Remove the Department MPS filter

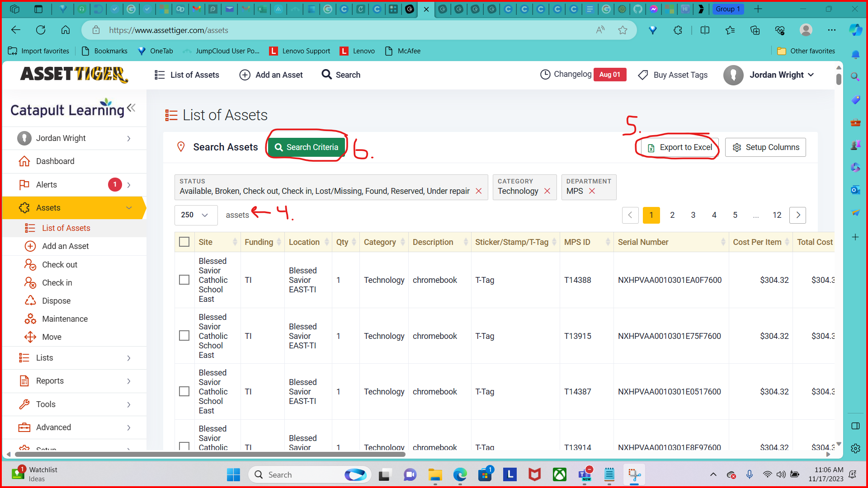pos(592,191)
